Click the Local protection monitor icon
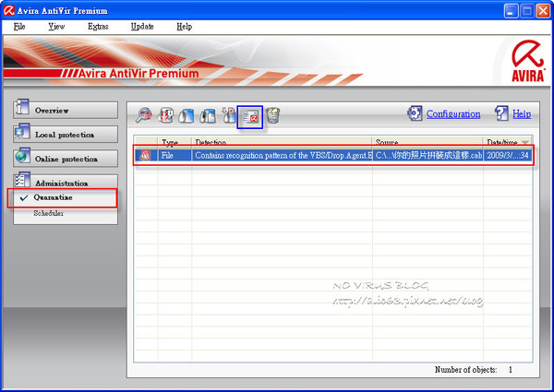 [x=22, y=132]
